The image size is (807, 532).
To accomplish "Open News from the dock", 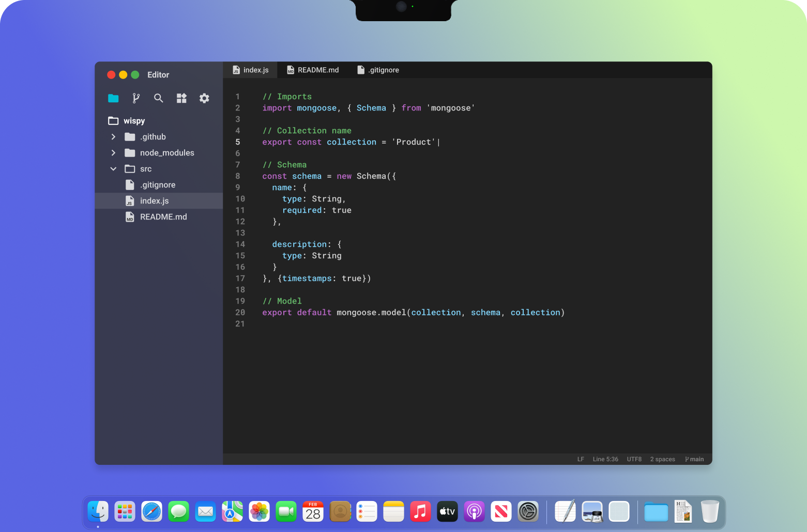I will click(x=501, y=512).
